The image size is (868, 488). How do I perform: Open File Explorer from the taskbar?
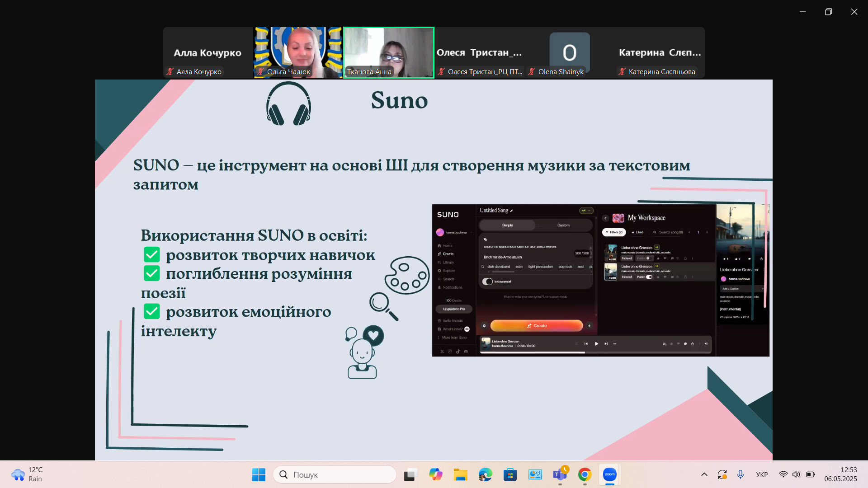coord(460,474)
